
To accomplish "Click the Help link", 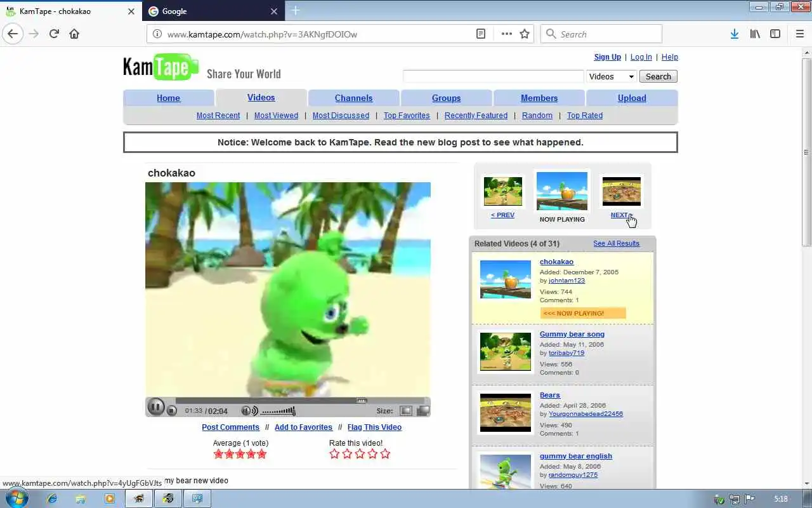I will tap(669, 57).
